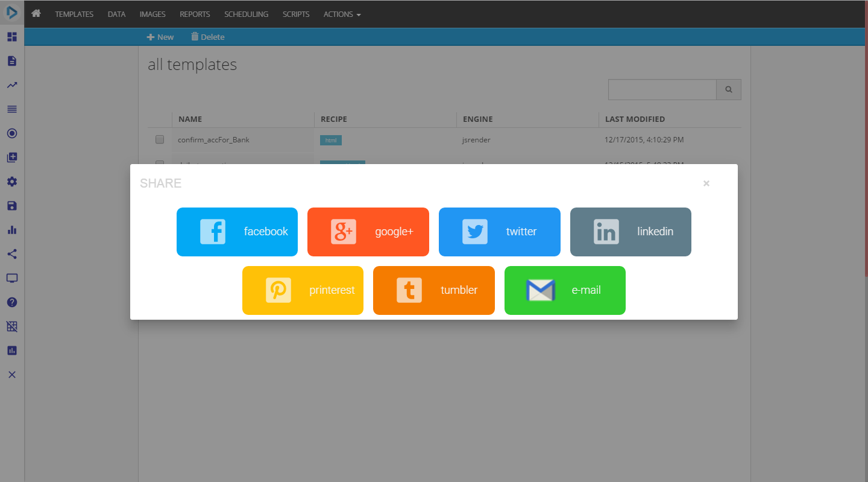Click the horizontal lines list sidebar icon
This screenshot has height=482, width=868.
pos(12,109)
